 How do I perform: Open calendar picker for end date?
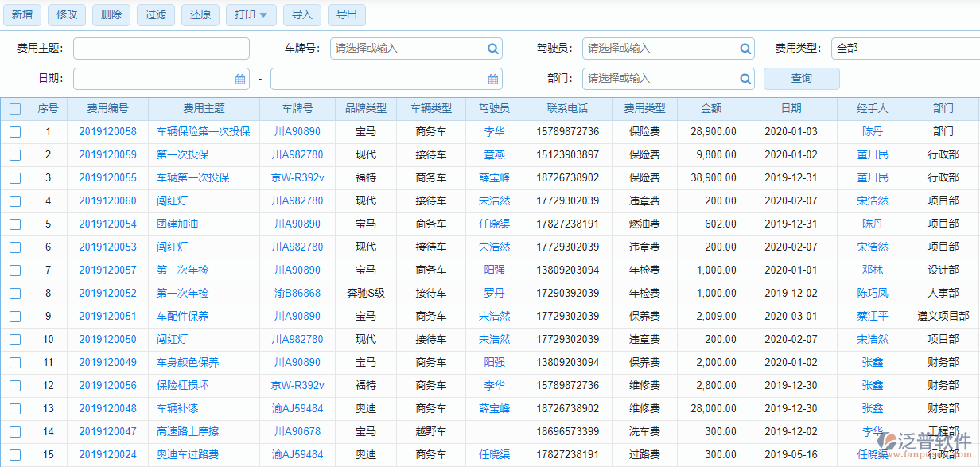point(493,79)
